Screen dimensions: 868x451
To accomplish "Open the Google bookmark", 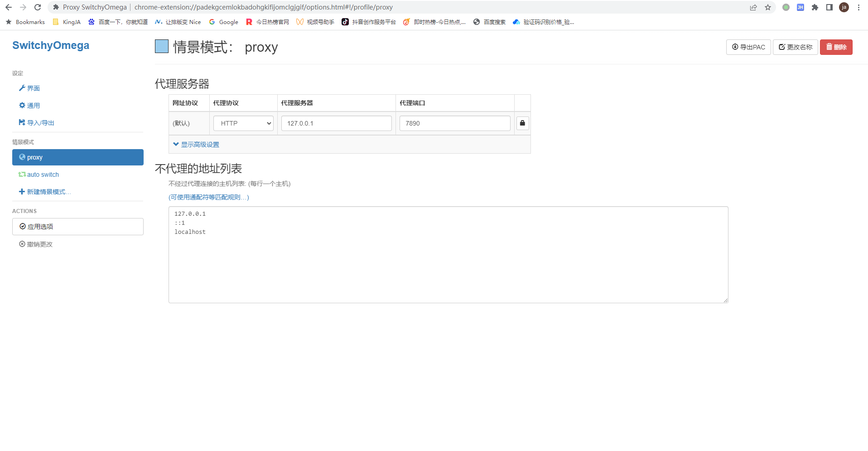I will point(223,22).
